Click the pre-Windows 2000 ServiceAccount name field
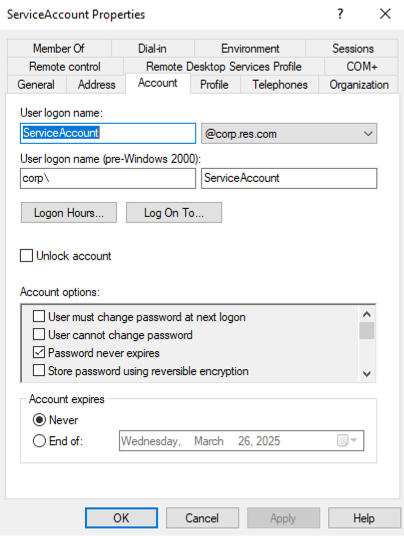This screenshot has height=536, width=404. click(x=289, y=178)
